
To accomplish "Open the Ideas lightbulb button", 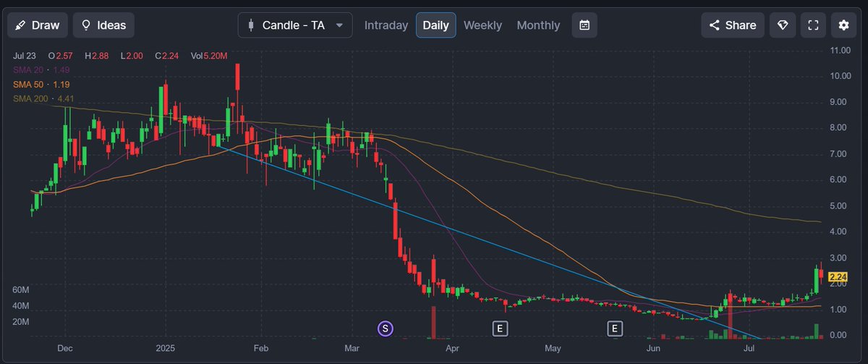I will (x=103, y=25).
